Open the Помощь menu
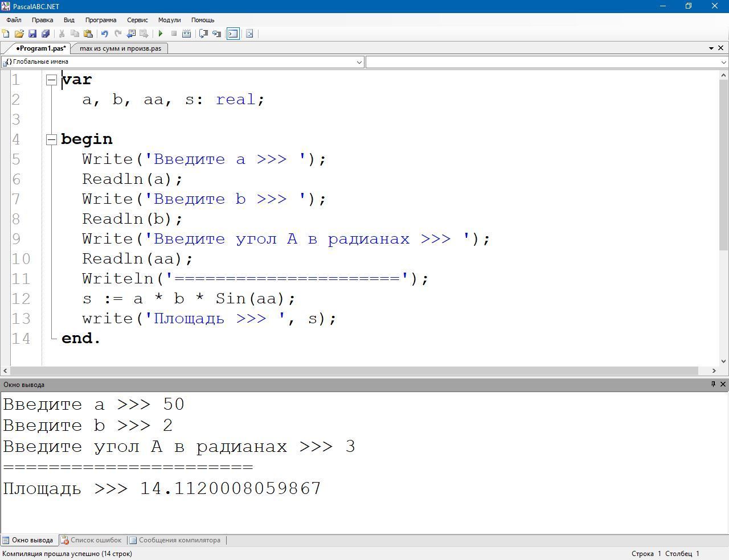The image size is (729, 560). [203, 20]
